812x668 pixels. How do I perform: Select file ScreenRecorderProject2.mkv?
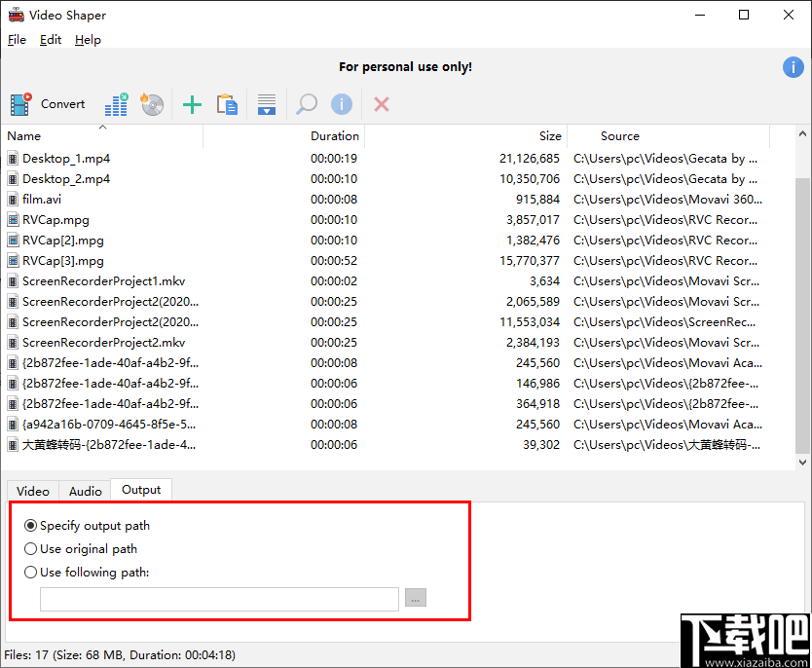pos(103,343)
